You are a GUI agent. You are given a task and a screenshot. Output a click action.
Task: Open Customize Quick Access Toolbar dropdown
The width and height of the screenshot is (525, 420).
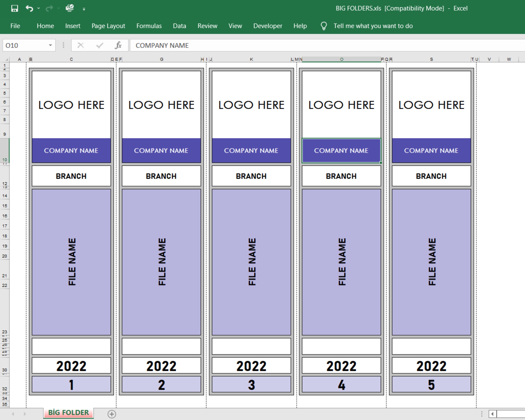pos(84,9)
